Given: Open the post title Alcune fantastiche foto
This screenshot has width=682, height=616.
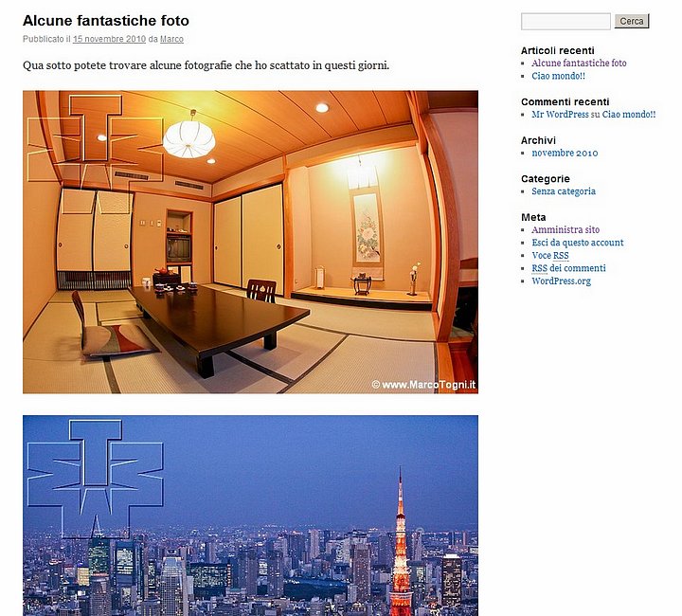Looking at the screenshot, I should [x=106, y=21].
